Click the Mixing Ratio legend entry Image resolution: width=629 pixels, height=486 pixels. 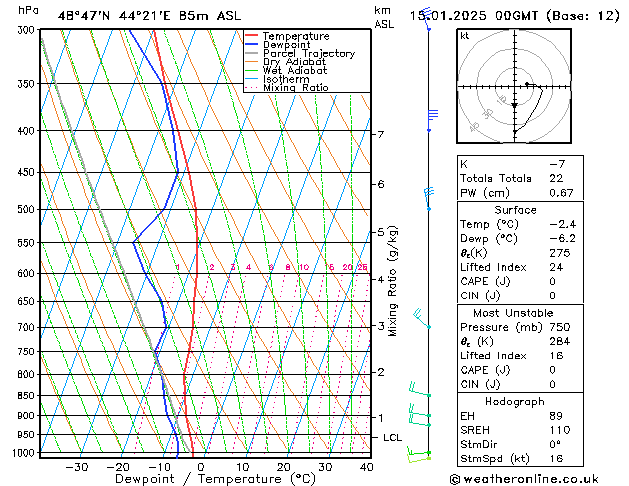click(296, 87)
